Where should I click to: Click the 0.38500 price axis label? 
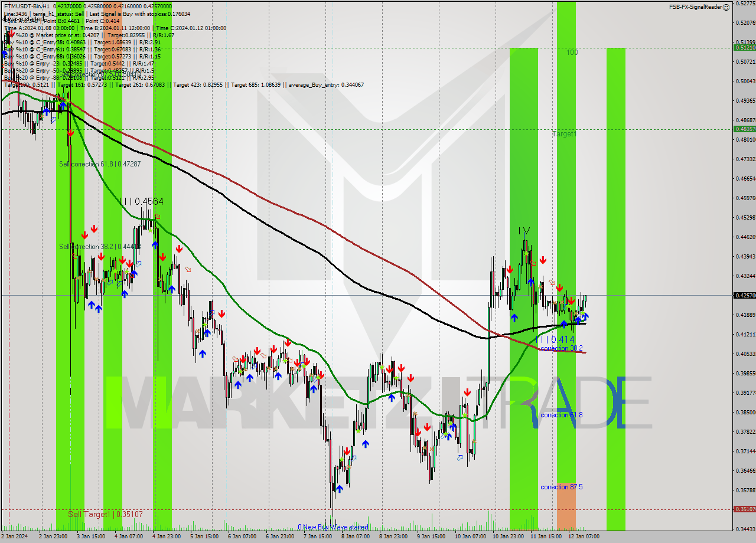click(746, 412)
